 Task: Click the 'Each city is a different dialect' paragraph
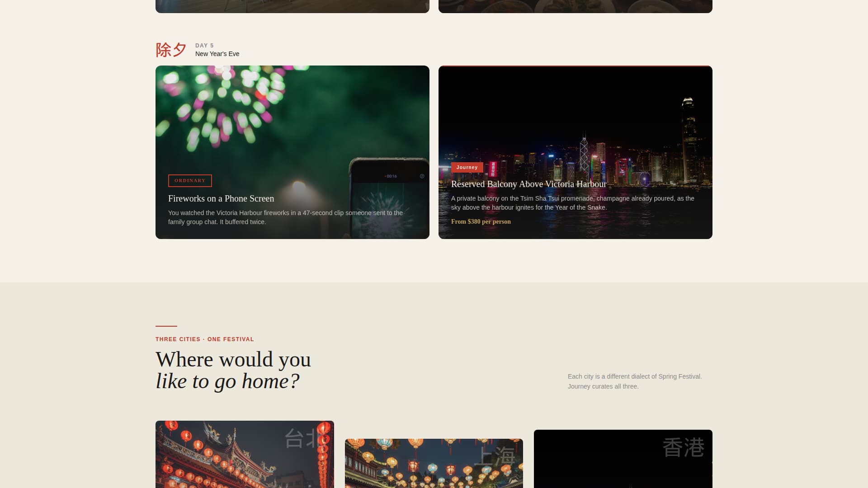(x=635, y=381)
